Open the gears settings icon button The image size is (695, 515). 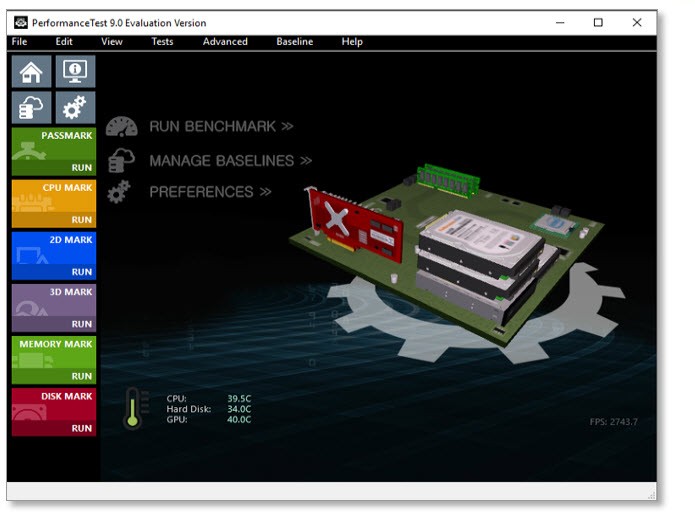(75, 108)
